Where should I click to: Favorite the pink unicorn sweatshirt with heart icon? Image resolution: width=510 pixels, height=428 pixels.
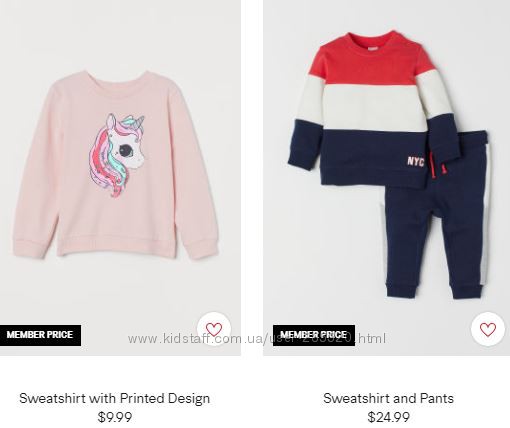click(214, 329)
